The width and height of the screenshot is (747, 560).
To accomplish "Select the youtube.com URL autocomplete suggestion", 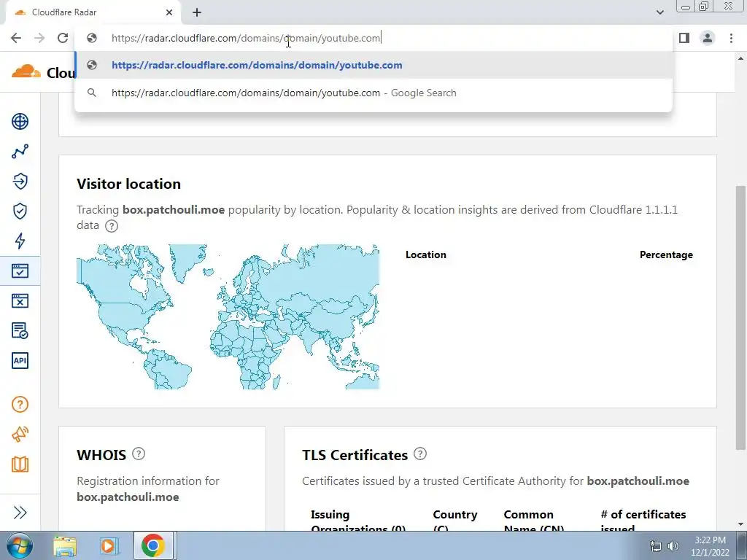I will tap(373, 65).
